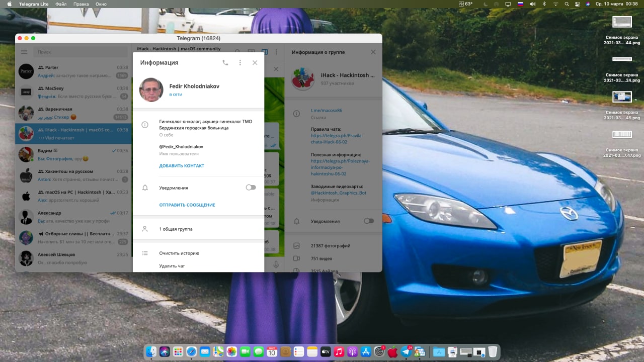
Task: Open Хакинтош на русском chat
Action: point(73,175)
